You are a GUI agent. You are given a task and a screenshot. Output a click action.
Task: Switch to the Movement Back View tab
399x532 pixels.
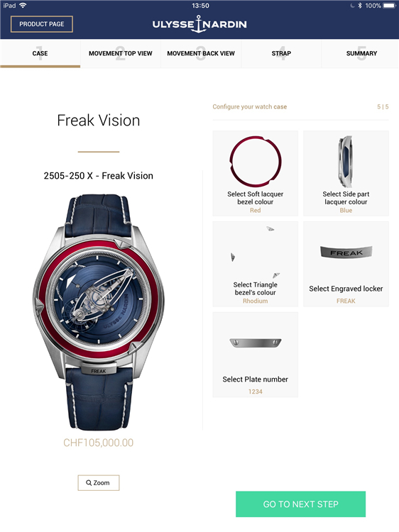[201, 54]
